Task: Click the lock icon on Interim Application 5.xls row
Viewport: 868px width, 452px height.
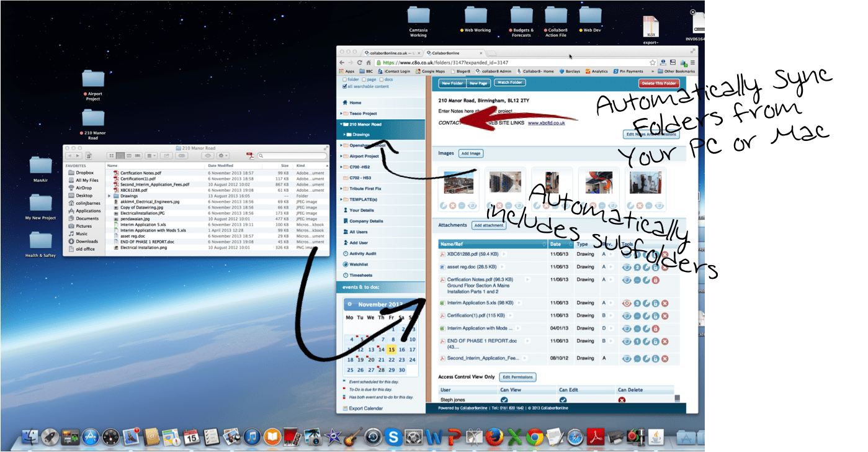Action: pyautogui.click(x=655, y=304)
